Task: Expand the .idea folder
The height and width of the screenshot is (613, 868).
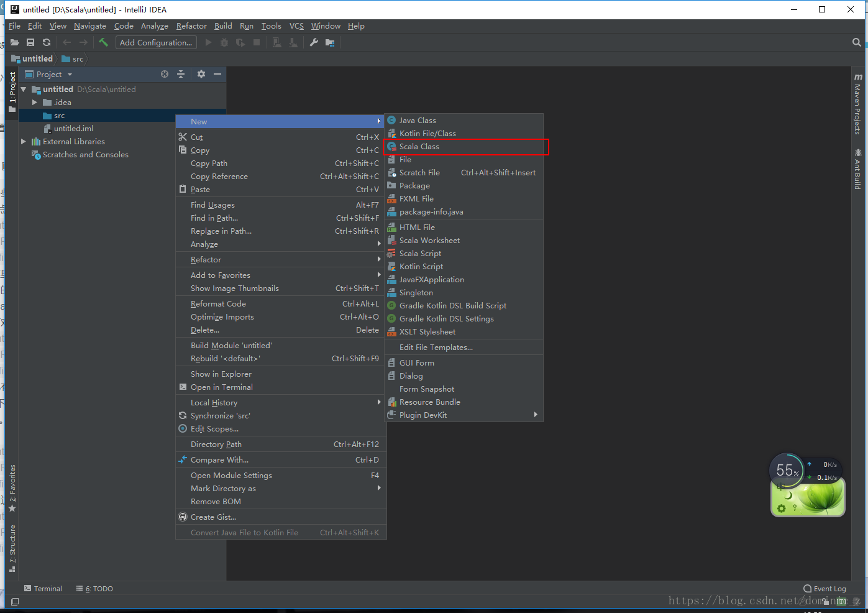Action: pyautogui.click(x=35, y=103)
